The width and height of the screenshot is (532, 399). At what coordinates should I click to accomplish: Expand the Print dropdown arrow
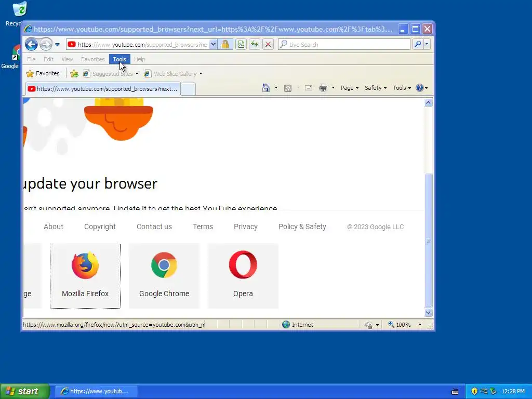click(x=333, y=88)
